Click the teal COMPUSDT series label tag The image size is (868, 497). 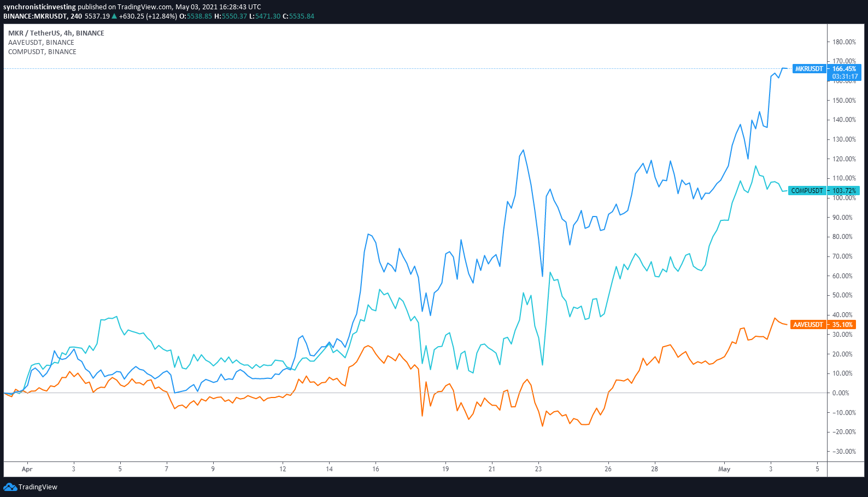807,191
